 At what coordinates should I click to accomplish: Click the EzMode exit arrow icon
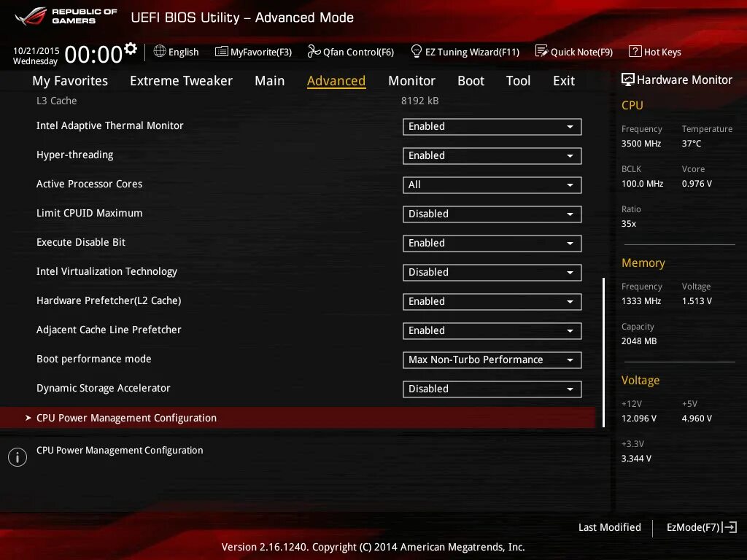tap(729, 527)
